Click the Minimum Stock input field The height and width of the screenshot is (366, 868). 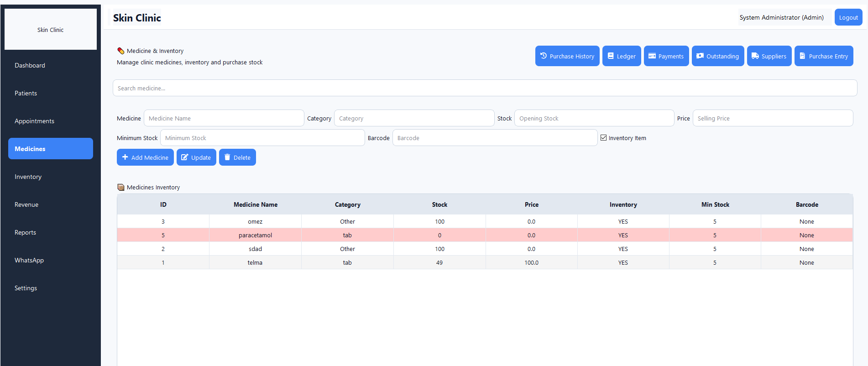pyautogui.click(x=262, y=138)
